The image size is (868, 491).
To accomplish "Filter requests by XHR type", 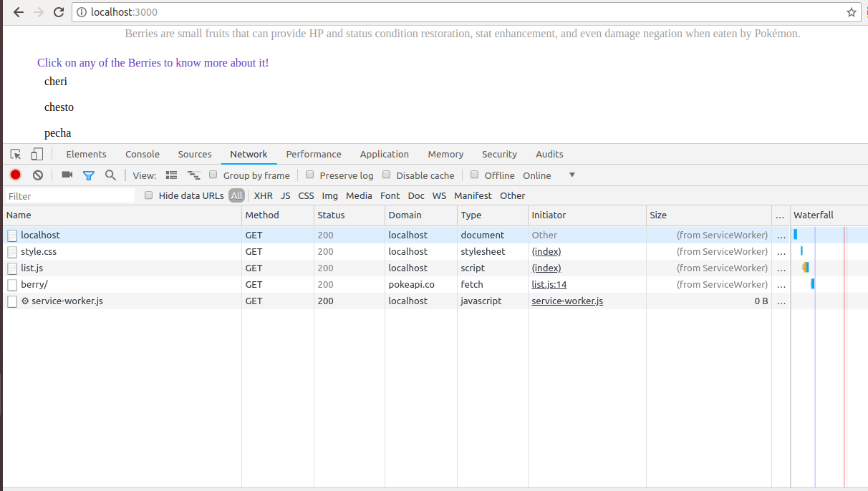I will [263, 195].
